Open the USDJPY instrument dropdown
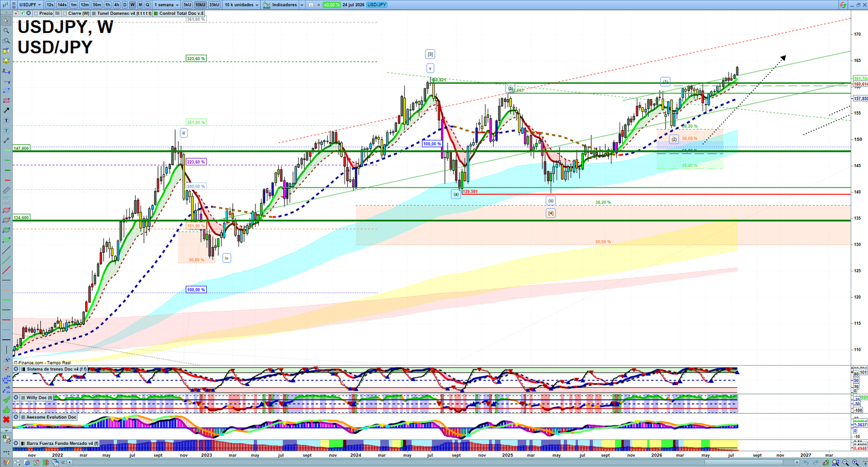Screen dimensions: 868x467 30,5
